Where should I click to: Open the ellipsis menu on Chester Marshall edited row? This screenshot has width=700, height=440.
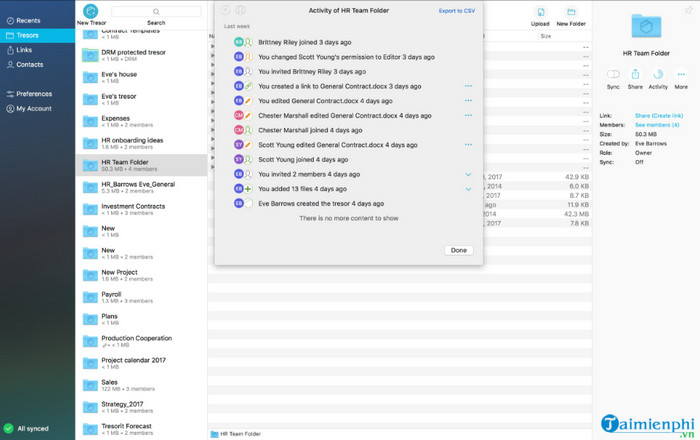[468, 115]
